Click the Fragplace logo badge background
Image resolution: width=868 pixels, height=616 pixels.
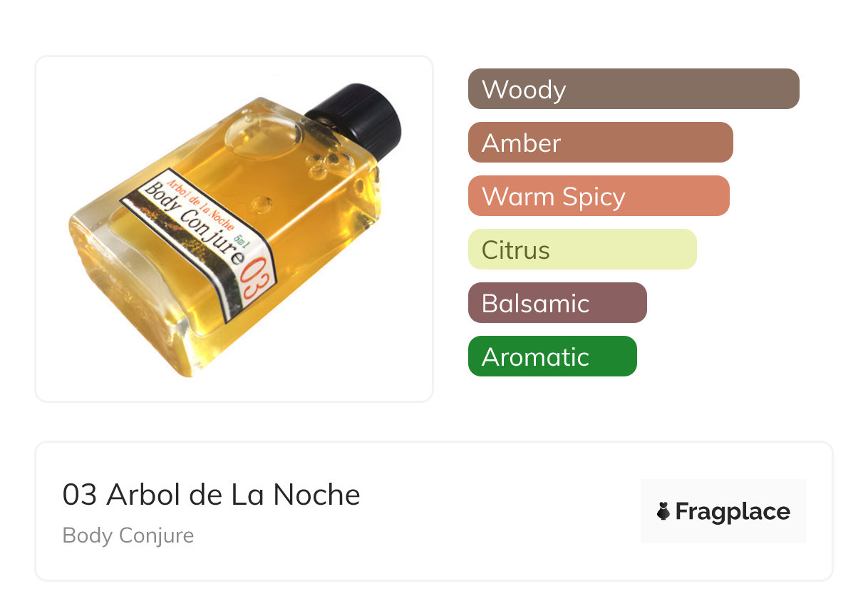click(x=723, y=511)
